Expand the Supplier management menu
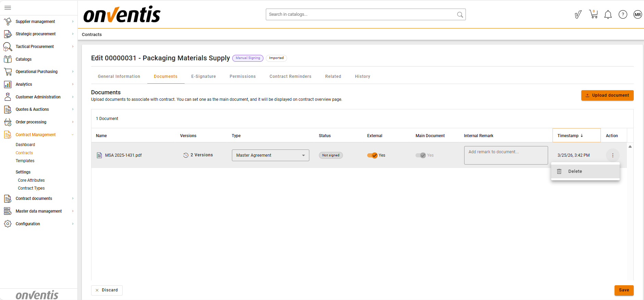This screenshot has height=300, width=644. pos(73,22)
